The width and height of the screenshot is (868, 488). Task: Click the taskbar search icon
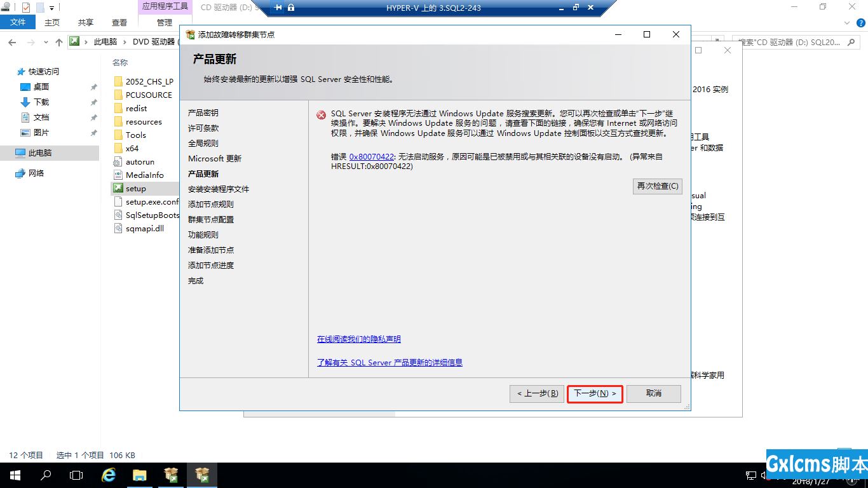point(46,475)
